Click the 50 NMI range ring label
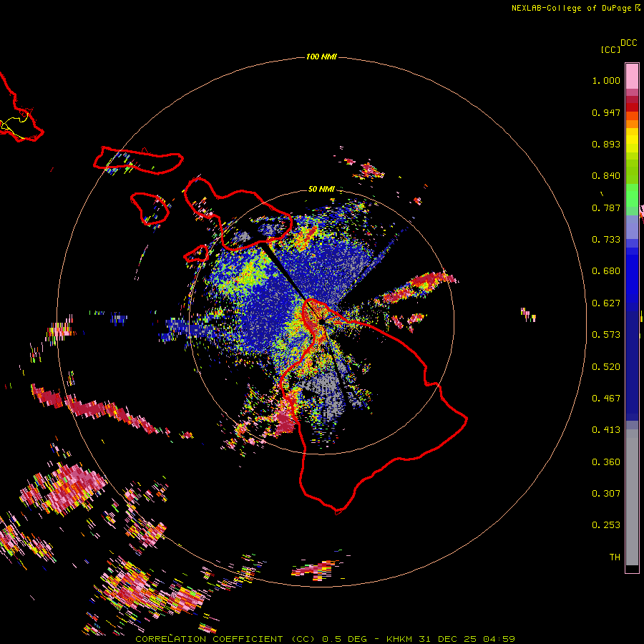644x644 pixels. (x=321, y=189)
